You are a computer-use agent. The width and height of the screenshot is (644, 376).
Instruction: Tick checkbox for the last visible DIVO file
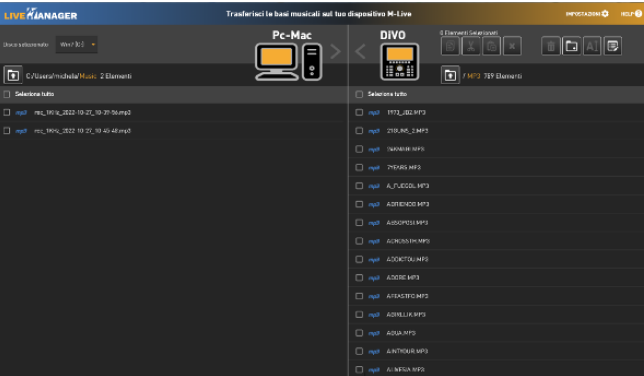click(359, 369)
